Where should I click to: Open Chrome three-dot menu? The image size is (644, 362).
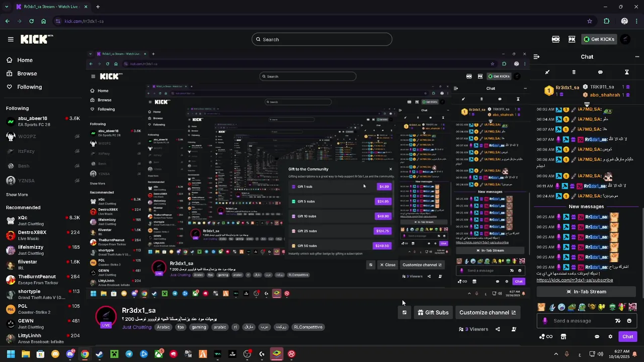[x=637, y=21]
